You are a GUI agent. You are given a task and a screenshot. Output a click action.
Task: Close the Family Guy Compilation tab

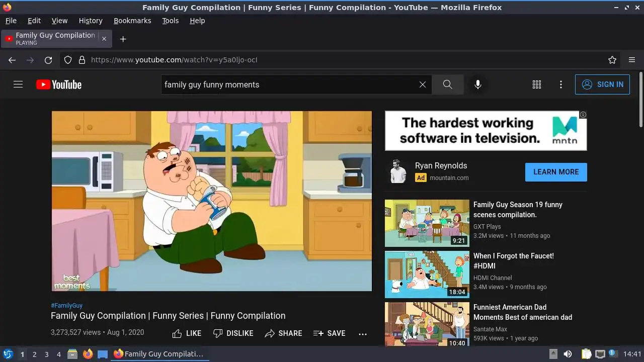coord(104,39)
